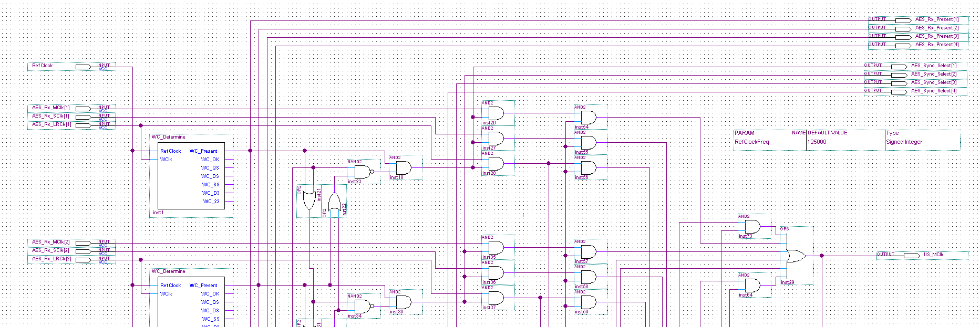Select the NAND2 gate inst34

coord(363,306)
